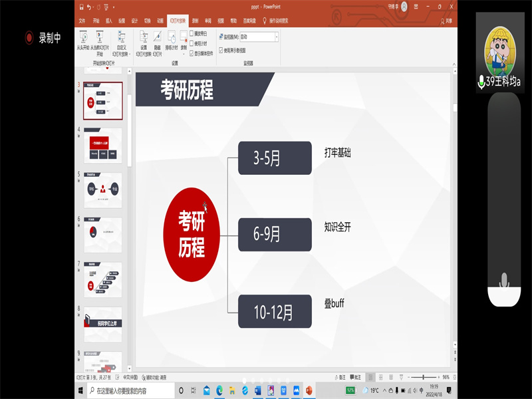Click the Save icon in title bar
Image resolution: width=532 pixels, height=399 pixels.
pyautogui.click(x=81, y=7)
